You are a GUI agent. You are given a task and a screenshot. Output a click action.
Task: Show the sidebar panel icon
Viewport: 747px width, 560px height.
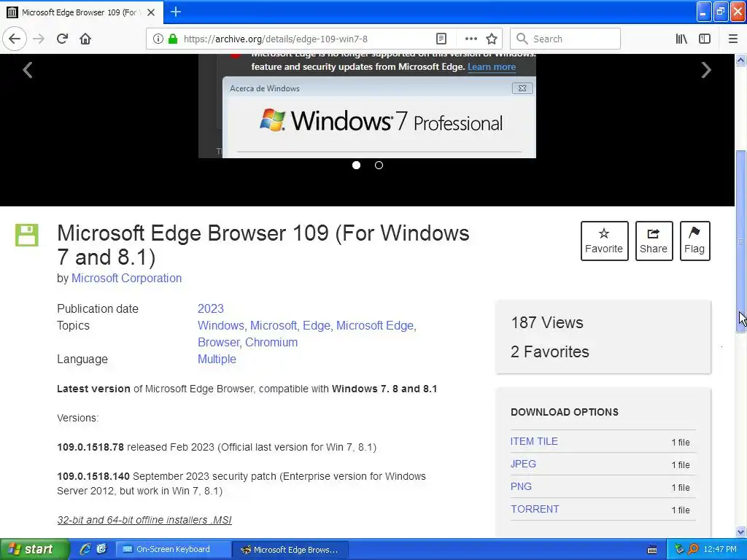click(x=705, y=39)
